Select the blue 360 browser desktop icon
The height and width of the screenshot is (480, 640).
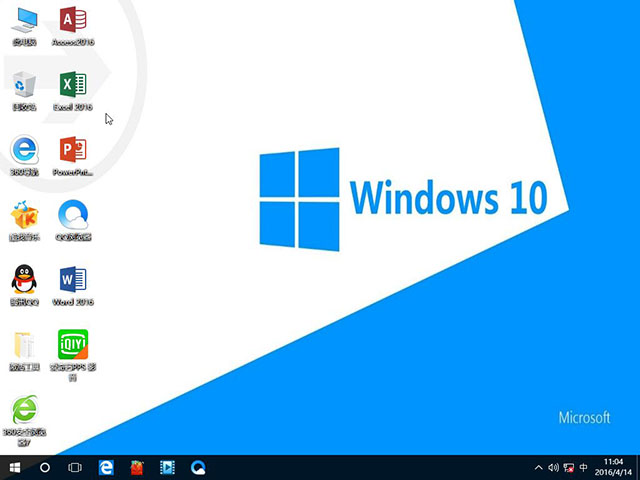tap(24, 150)
